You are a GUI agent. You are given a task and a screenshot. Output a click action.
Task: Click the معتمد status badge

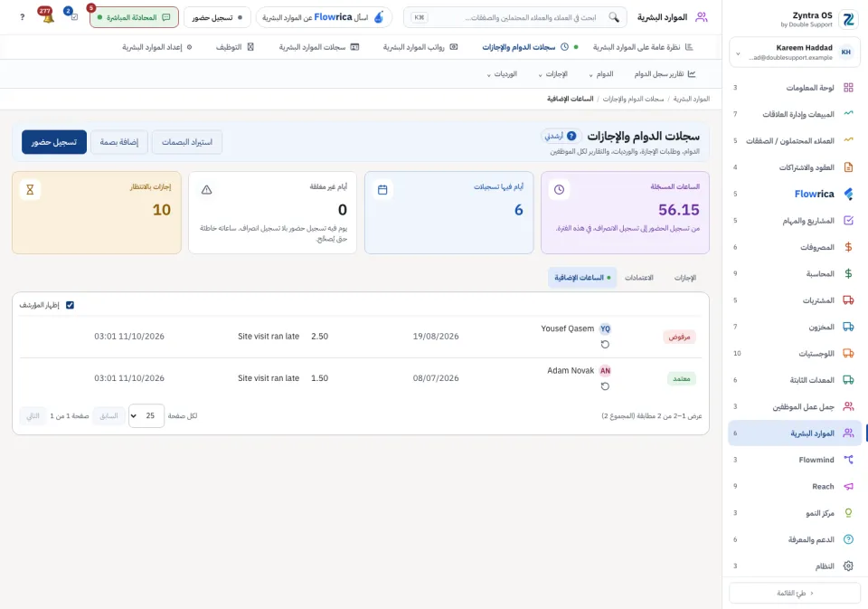coord(681,379)
